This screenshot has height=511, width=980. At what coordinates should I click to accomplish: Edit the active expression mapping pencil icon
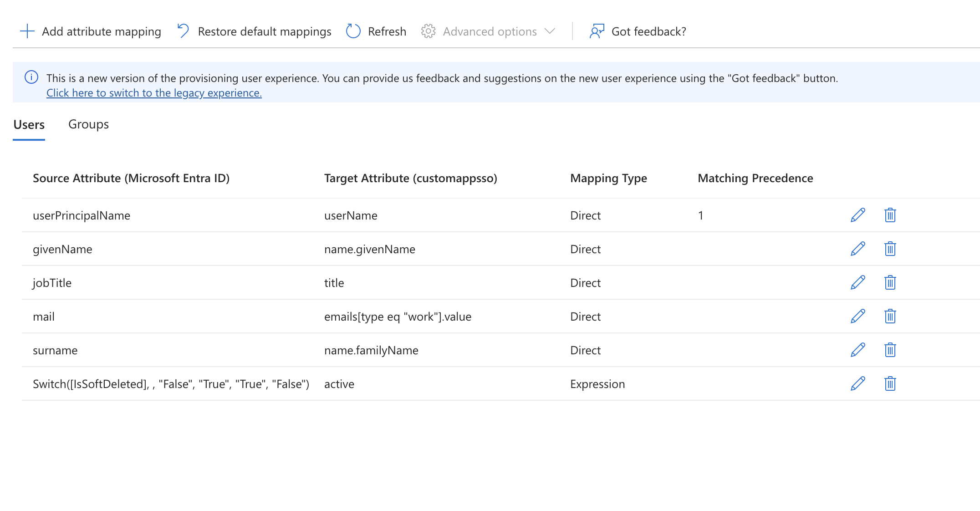point(858,383)
